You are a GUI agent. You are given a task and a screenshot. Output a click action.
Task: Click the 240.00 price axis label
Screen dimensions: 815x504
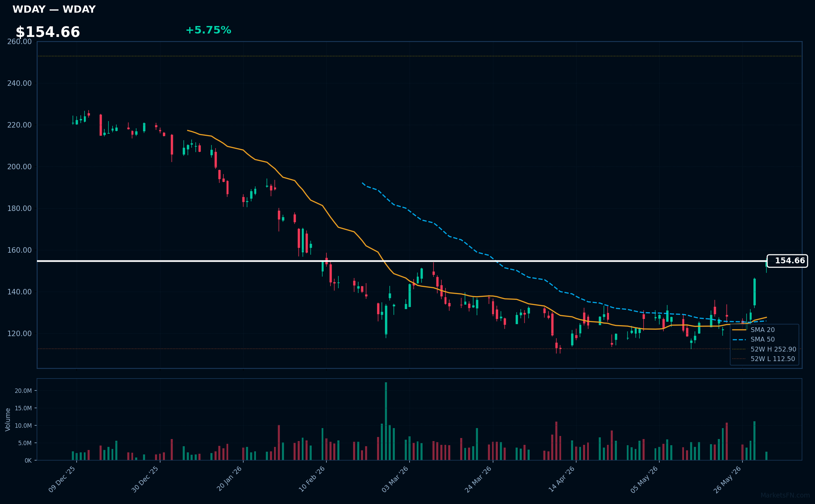(20, 83)
